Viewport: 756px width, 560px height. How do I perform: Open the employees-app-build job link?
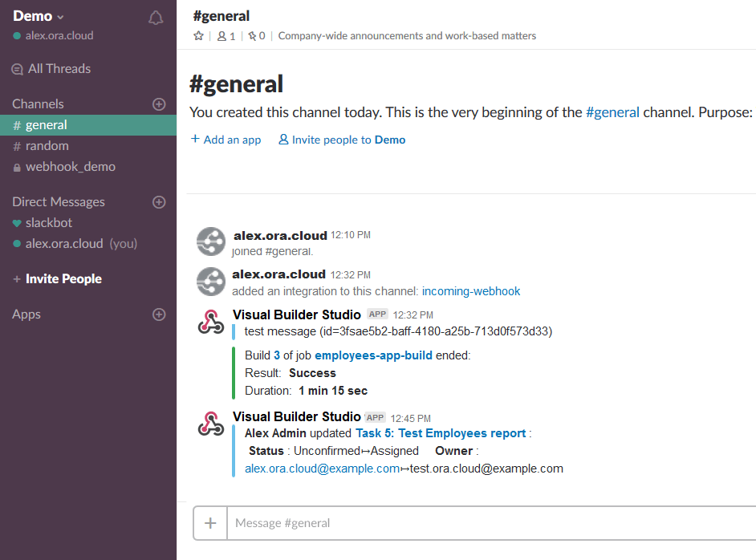[x=373, y=355]
